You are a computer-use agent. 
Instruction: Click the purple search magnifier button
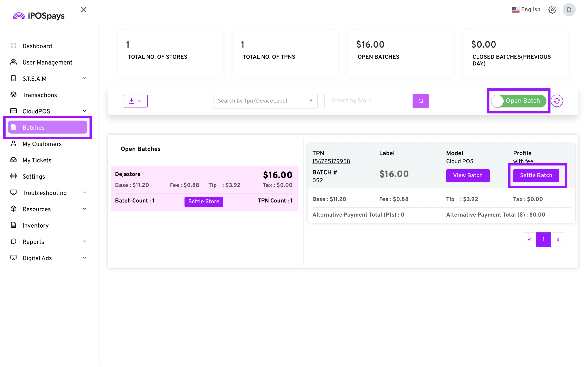[421, 101]
